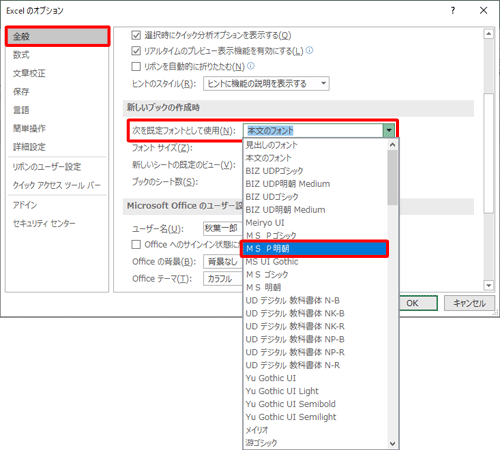Select BIZ UDP明朝 Medium font
This screenshot has height=450, width=500.
pos(315,184)
